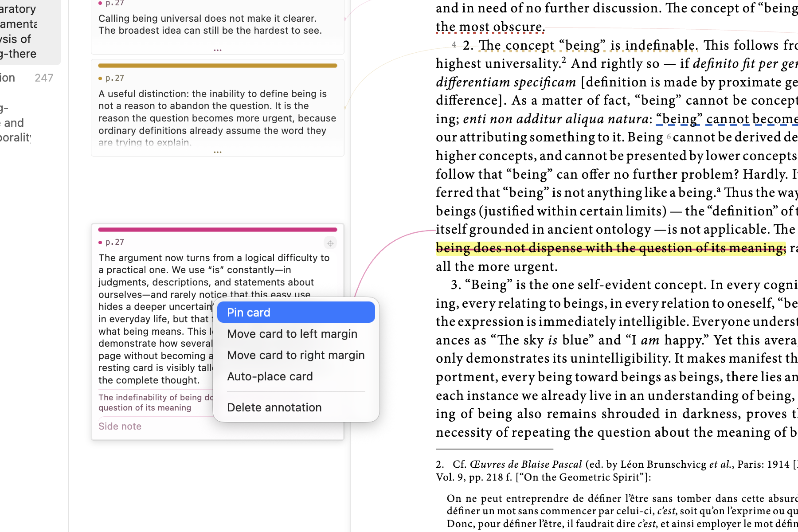798x532 pixels.
Task: Select the yellow highlighted sentence in document
Action: (610, 248)
